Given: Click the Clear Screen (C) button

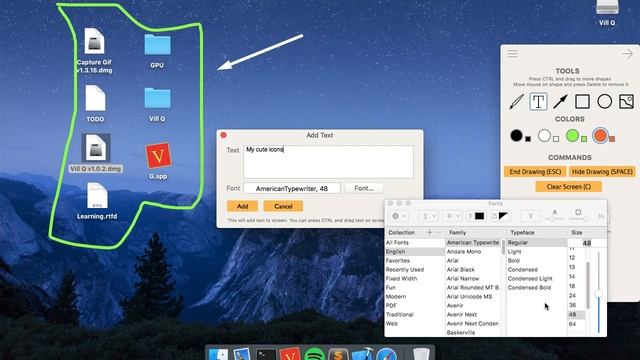Looking at the screenshot, I should (569, 187).
